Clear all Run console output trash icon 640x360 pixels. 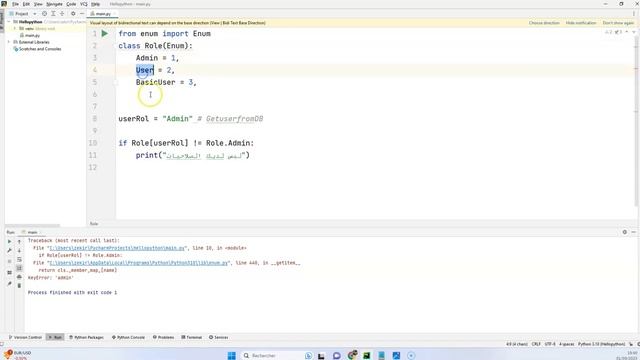tap(19, 286)
